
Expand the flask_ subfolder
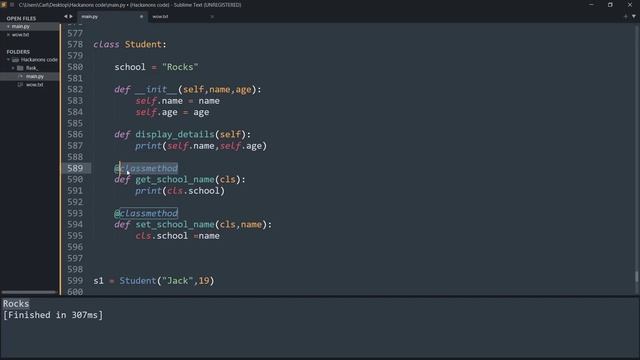click(13, 68)
